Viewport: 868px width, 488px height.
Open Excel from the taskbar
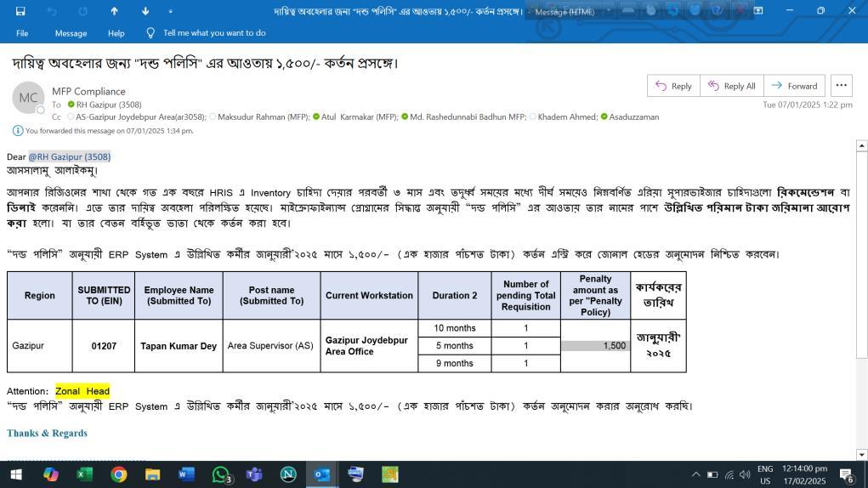coord(84,474)
